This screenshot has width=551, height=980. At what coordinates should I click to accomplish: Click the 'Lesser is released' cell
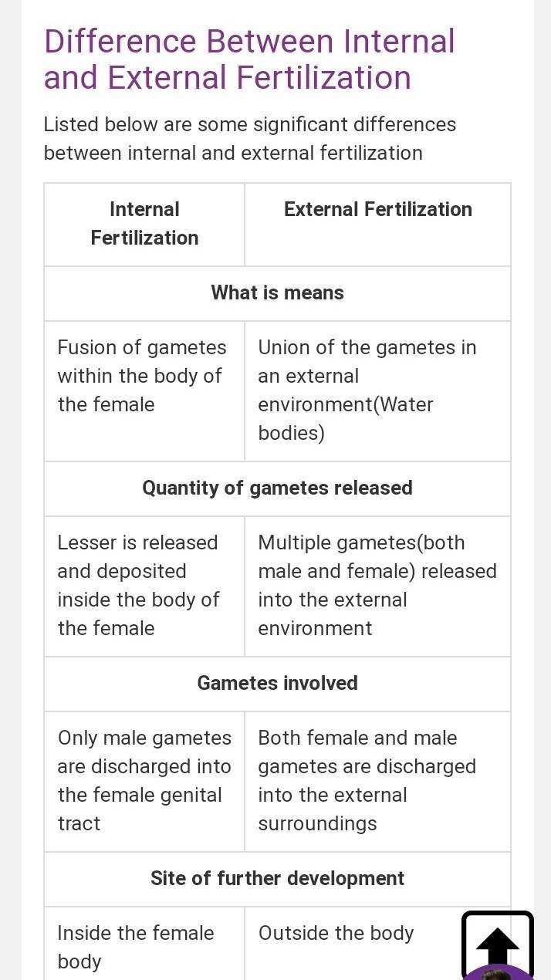tap(144, 586)
